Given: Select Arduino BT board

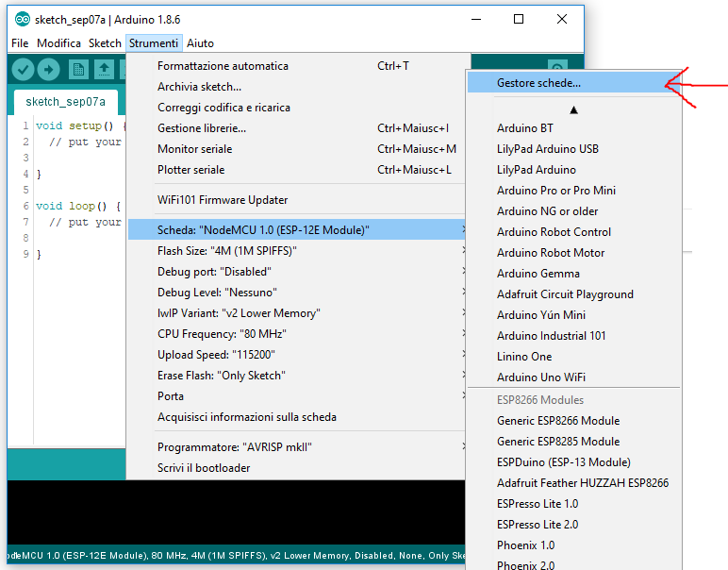Looking at the screenshot, I should point(574,128).
